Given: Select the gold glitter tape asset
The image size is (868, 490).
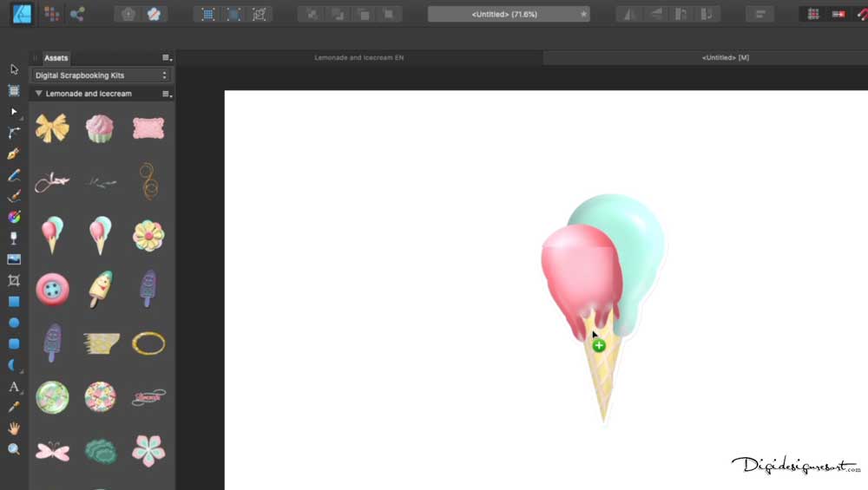Looking at the screenshot, I should coord(101,343).
